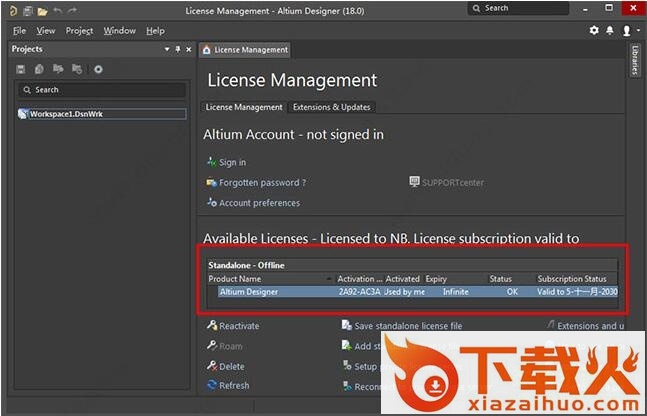Click the Reactivate license icon
This screenshot has width=647, height=416.
point(212,326)
